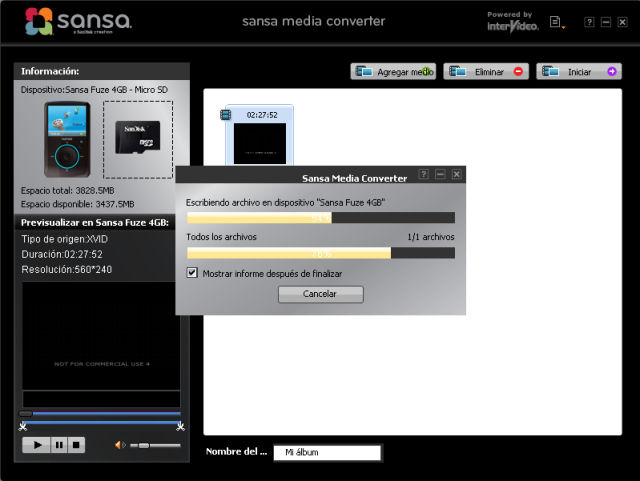
Task: Click the 1/1 archivos counter text
Action: (431, 237)
